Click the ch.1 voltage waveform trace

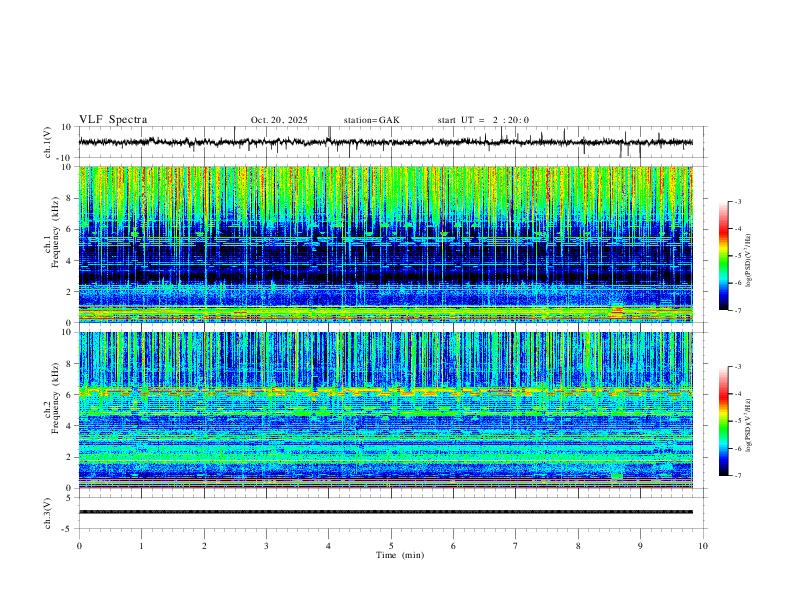tap(385, 142)
